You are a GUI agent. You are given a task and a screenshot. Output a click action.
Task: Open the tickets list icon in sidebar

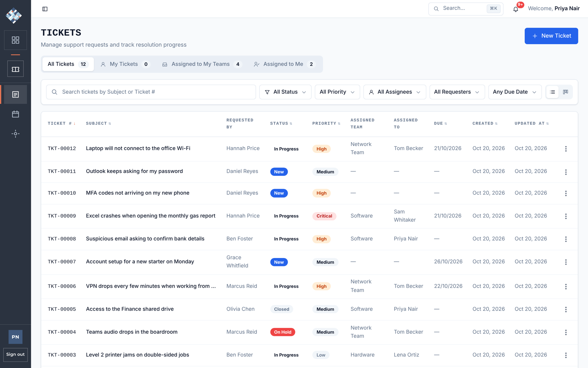tap(15, 95)
